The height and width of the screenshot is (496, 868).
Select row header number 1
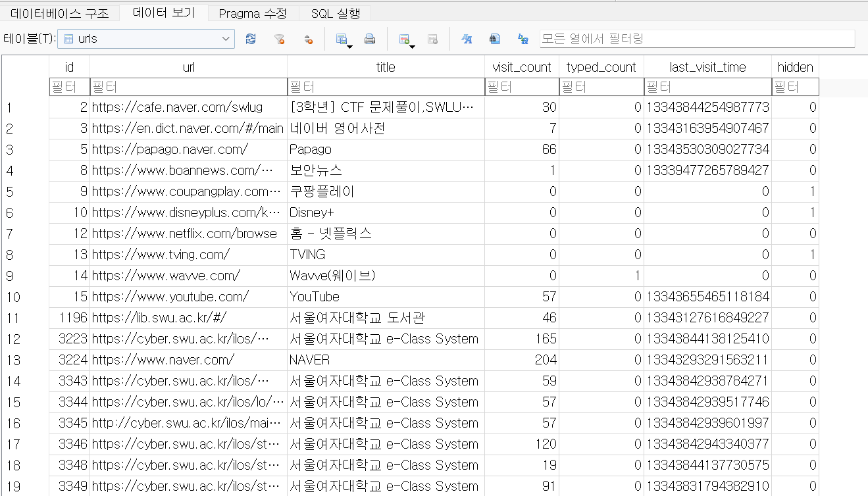pyautogui.click(x=25, y=107)
